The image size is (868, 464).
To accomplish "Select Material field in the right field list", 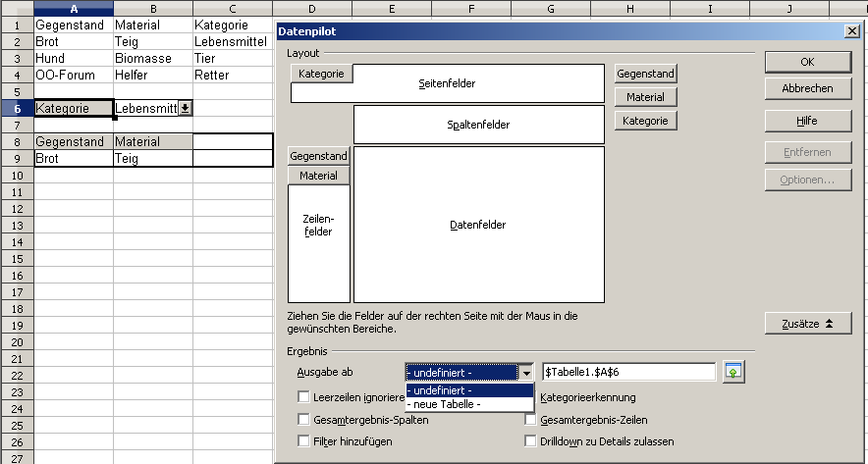I will (645, 97).
